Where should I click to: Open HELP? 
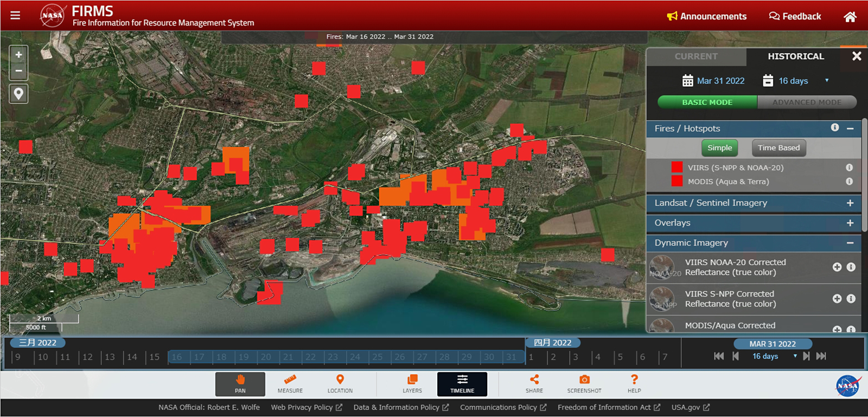[634, 384]
